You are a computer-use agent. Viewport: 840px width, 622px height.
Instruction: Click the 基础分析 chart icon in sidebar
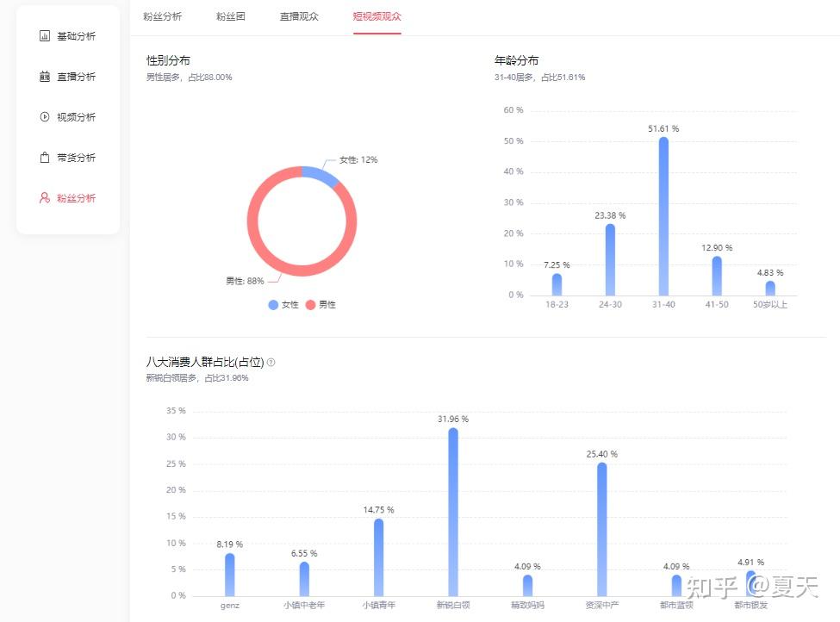[45, 36]
